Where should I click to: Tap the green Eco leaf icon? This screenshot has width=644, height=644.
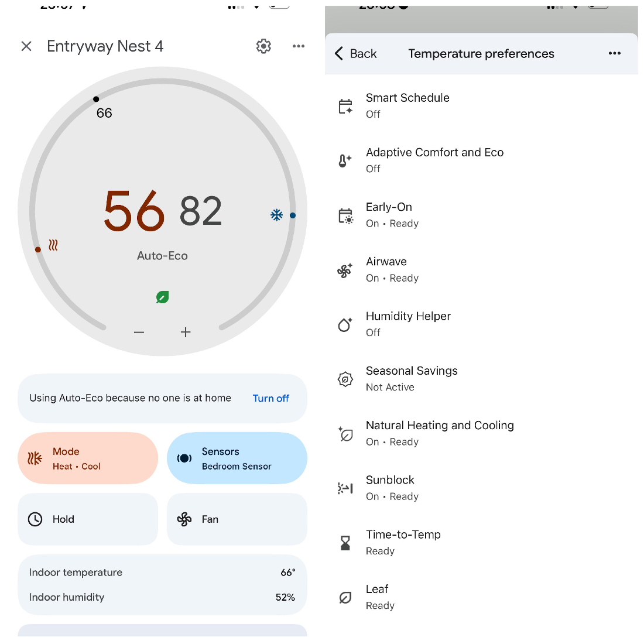tap(163, 297)
